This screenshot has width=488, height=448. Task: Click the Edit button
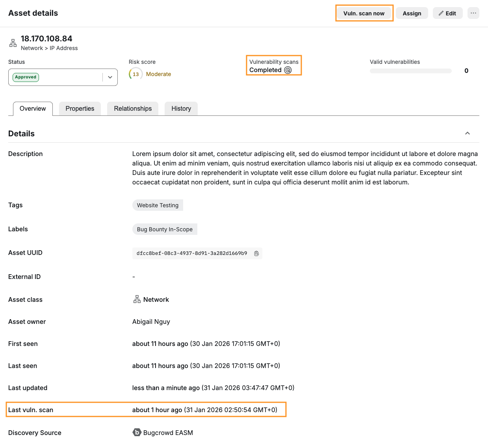(447, 13)
